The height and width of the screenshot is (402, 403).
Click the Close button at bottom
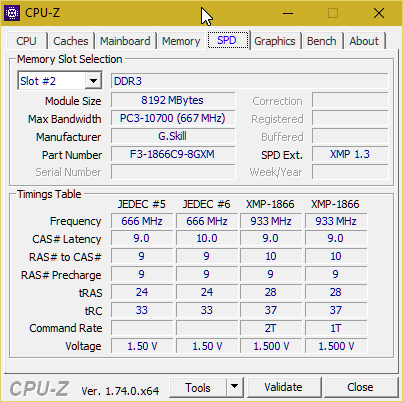tap(360, 387)
